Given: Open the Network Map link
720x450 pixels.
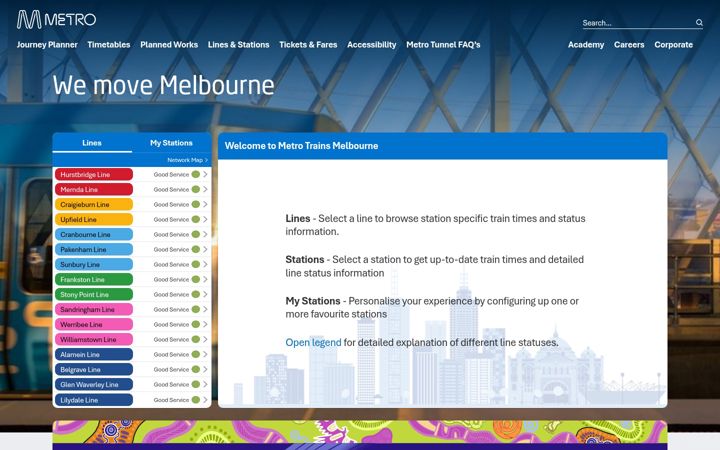Looking at the screenshot, I should tap(187, 160).
